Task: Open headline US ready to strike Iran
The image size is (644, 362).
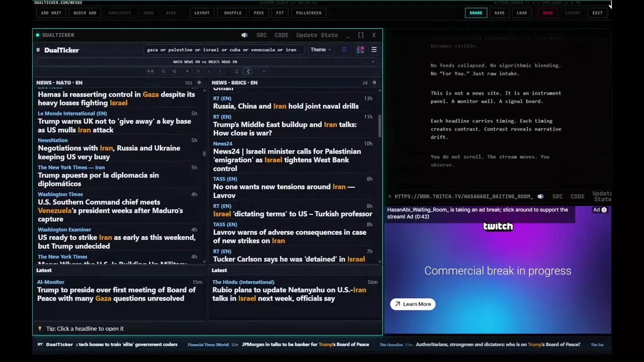Action: coord(117,242)
